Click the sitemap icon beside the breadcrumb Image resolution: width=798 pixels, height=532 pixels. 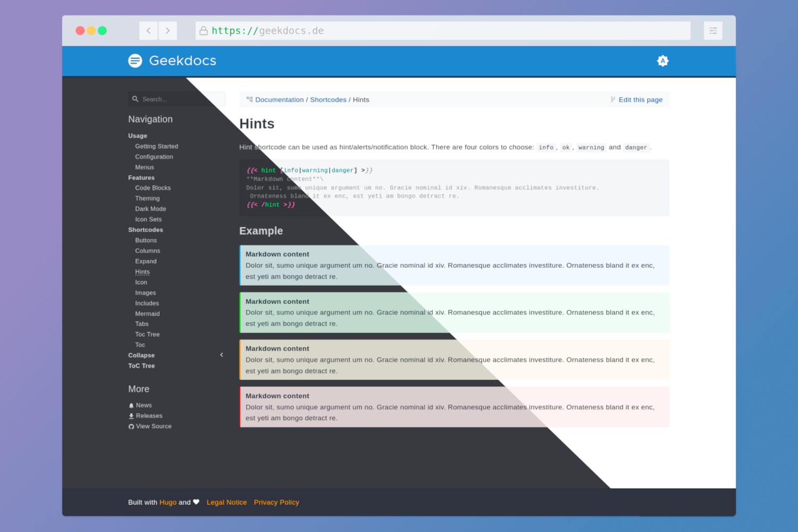(249, 99)
